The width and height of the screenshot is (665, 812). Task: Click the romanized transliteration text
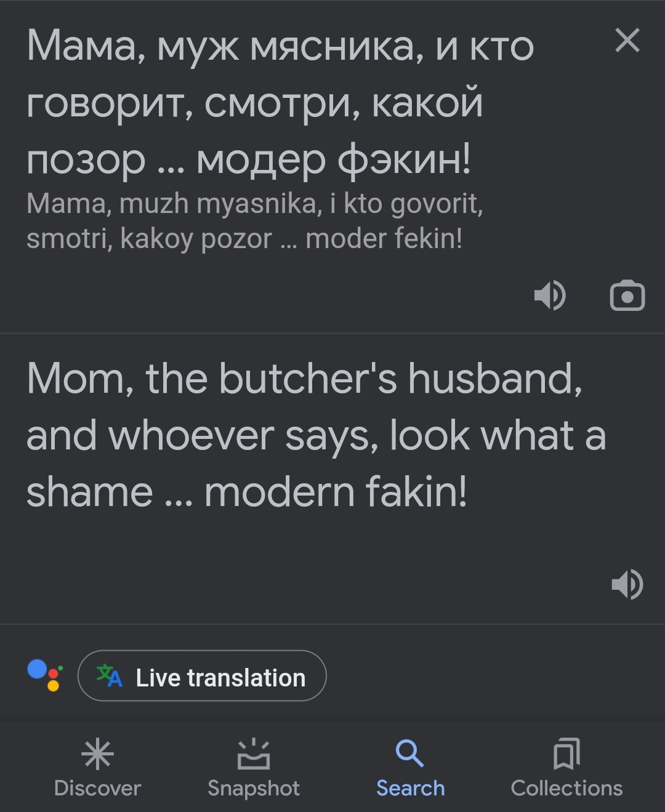point(254,220)
